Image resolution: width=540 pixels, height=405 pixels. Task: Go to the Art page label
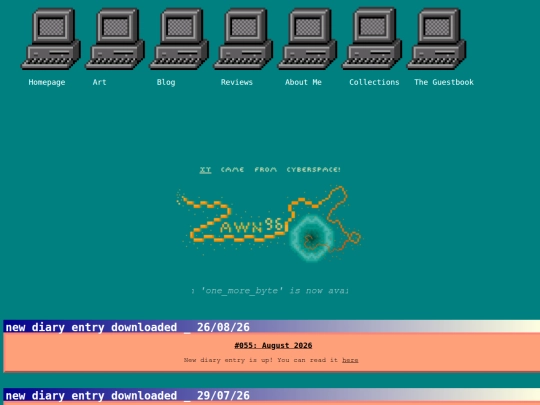(x=100, y=82)
